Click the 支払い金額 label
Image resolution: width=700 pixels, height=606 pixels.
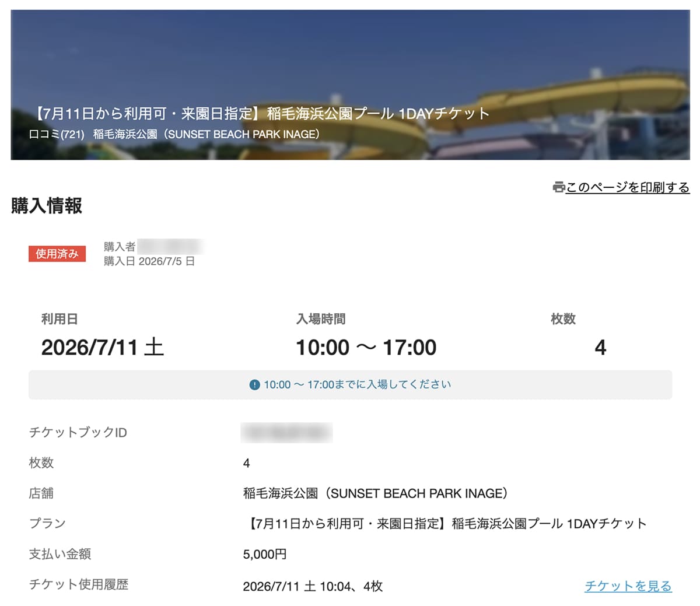tap(60, 554)
